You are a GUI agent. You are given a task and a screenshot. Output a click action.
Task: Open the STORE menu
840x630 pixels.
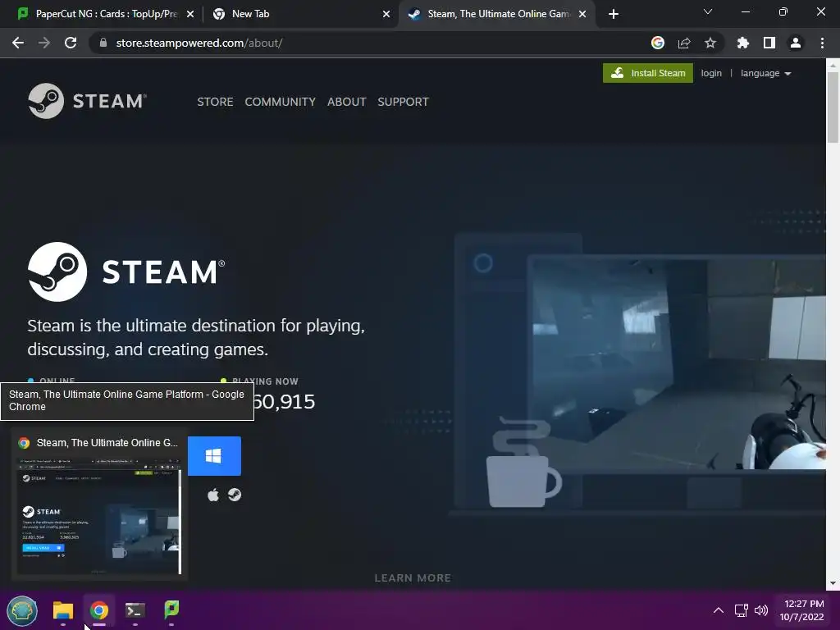click(x=215, y=102)
